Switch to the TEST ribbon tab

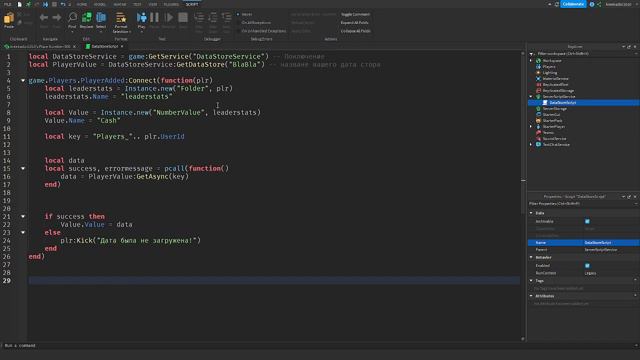(137, 4)
